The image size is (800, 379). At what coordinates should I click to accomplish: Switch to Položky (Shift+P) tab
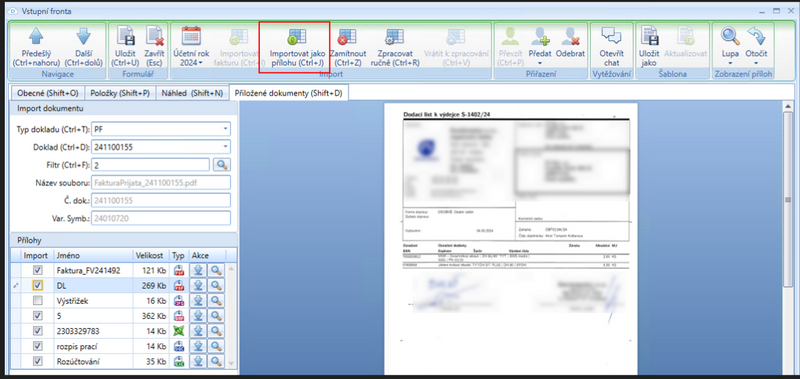coord(120,93)
